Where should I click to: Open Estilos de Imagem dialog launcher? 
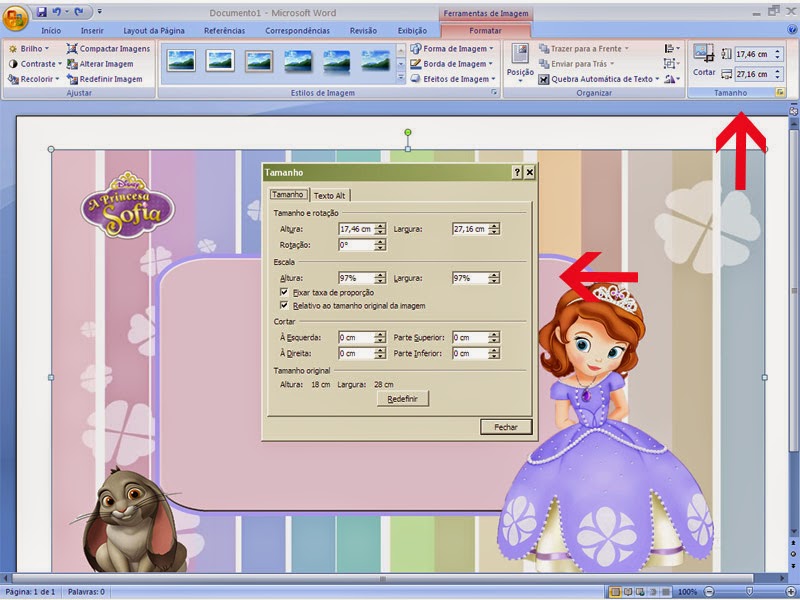494,92
